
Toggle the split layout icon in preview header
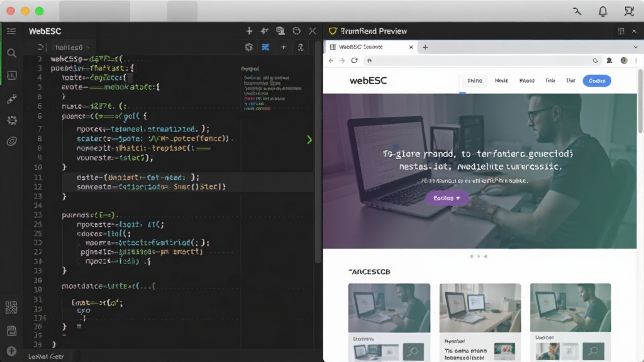621,31
